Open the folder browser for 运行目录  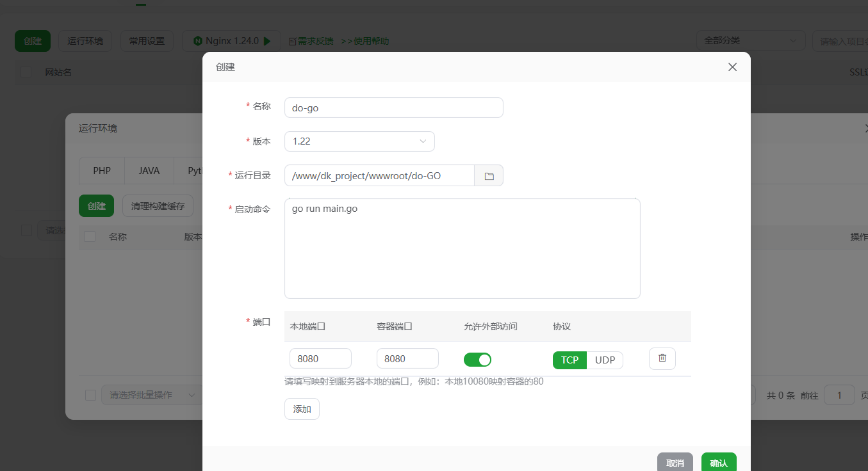[488, 175]
